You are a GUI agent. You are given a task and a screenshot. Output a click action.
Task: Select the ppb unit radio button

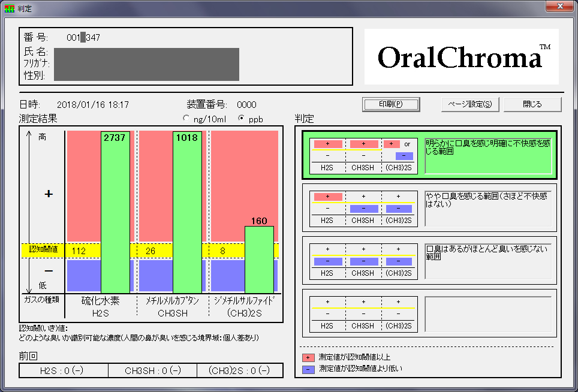pos(242,118)
